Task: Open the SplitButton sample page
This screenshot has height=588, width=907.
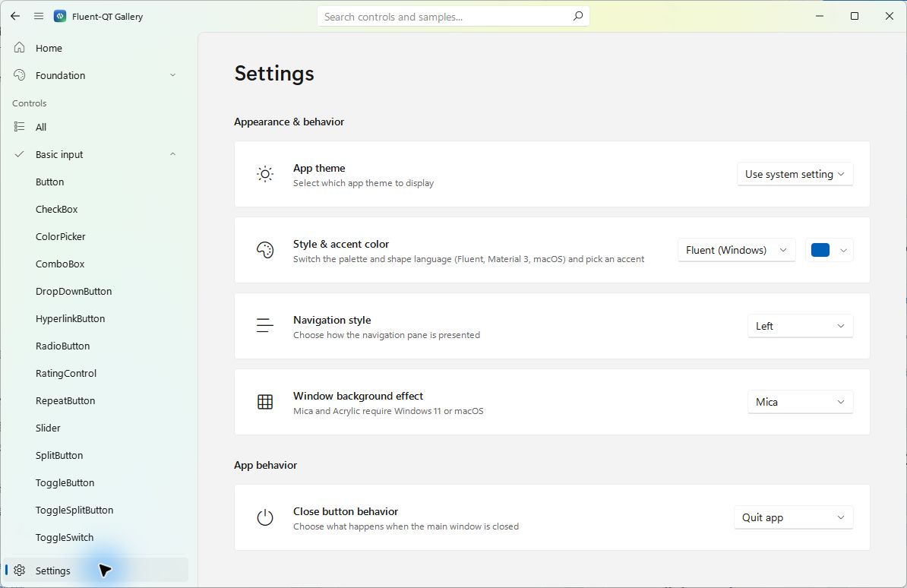Action: (x=96, y=455)
